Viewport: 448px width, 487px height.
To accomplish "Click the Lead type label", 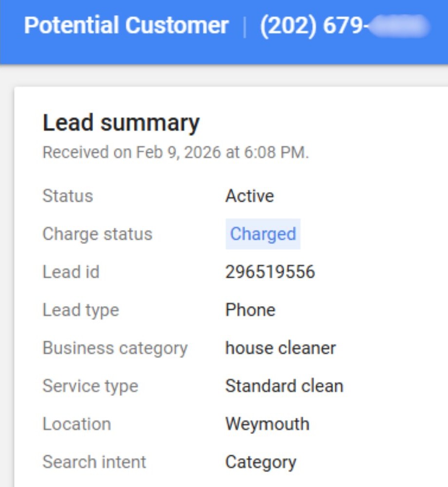I will 81,310.
